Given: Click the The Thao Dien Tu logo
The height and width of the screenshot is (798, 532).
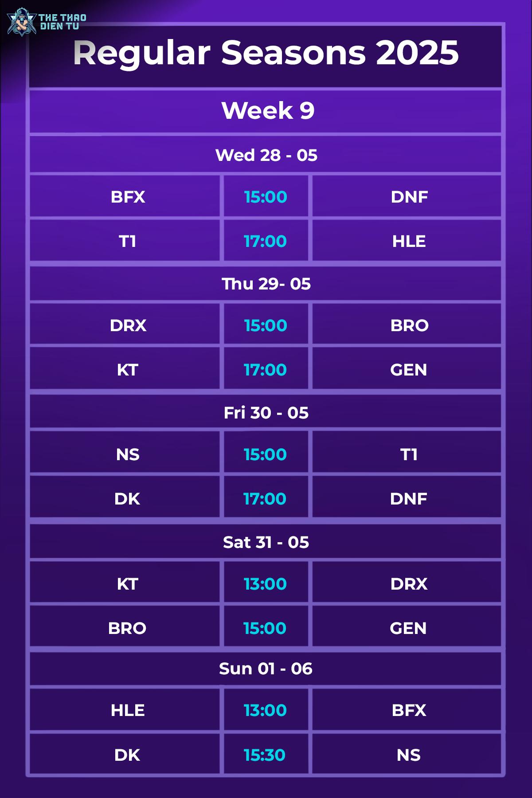Looking at the screenshot, I should click(x=47, y=21).
